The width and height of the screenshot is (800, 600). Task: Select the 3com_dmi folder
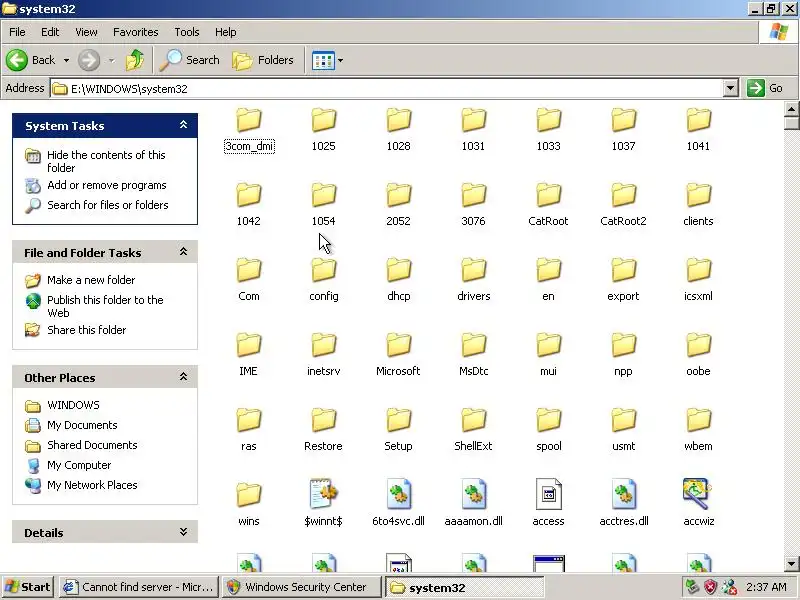click(249, 131)
